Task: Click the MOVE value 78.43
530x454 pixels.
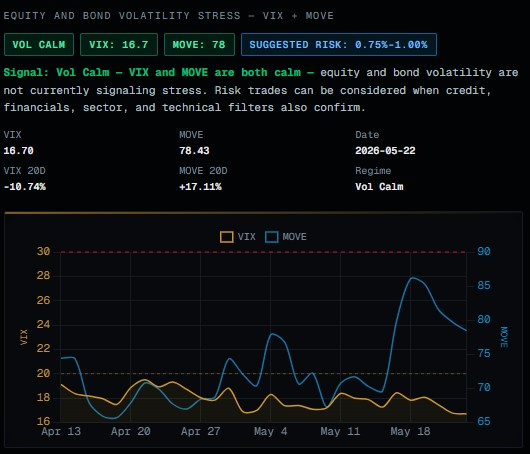Action: (194, 150)
